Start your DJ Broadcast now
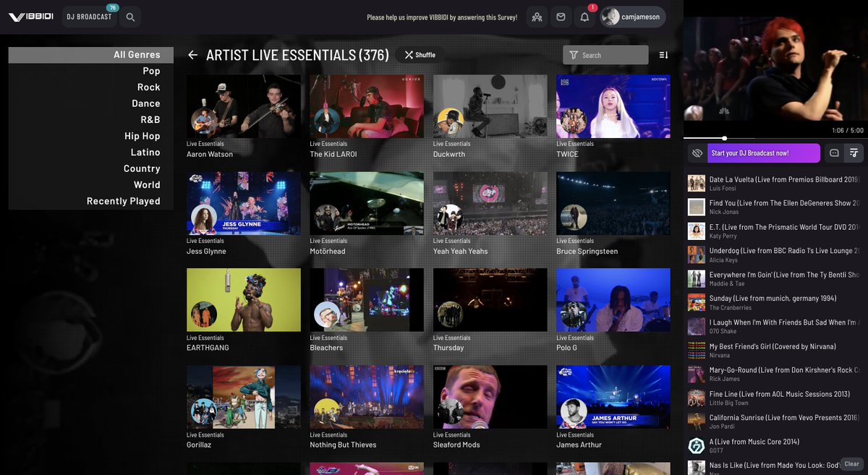The image size is (868, 475). [764, 153]
